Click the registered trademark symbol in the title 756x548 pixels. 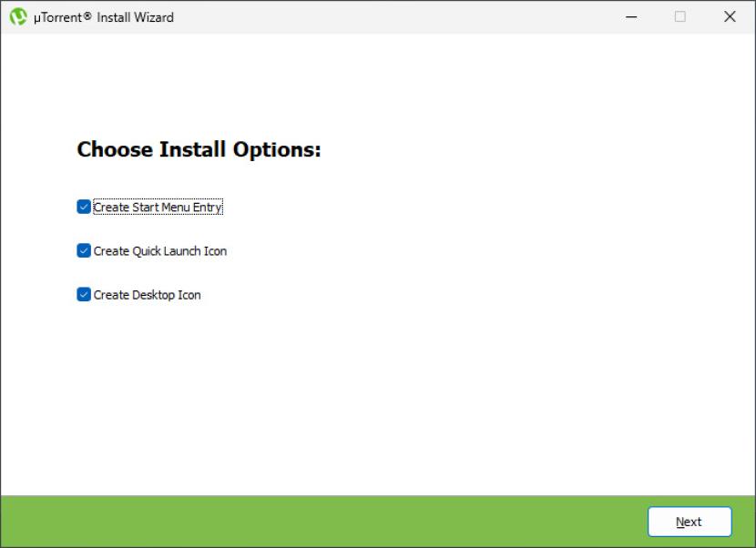[87, 15]
